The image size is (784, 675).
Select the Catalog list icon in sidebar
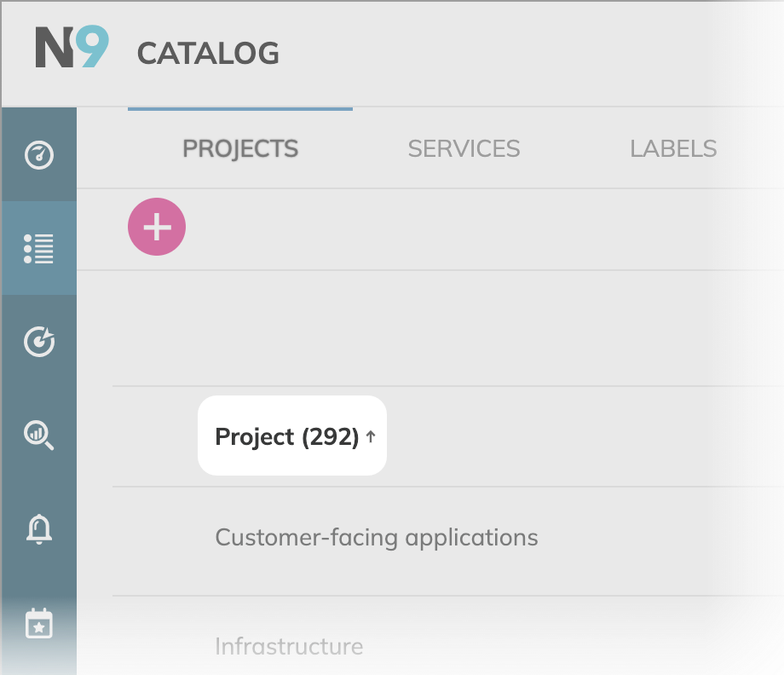click(39, 248)
